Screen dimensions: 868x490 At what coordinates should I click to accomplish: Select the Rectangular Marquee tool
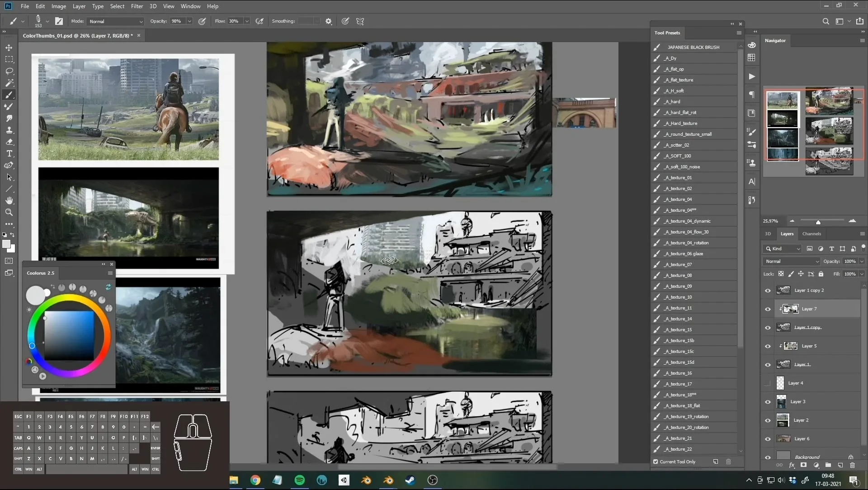click(x=9, y=59)
